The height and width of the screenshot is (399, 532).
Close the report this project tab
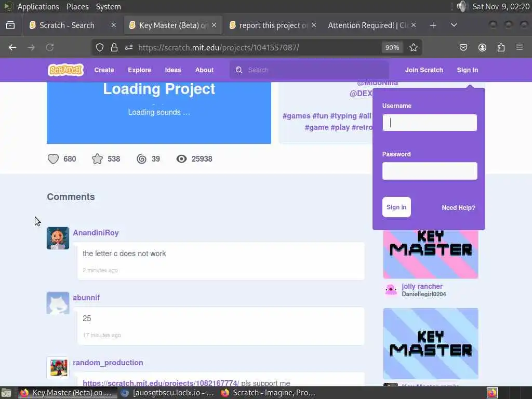[314, 25]
